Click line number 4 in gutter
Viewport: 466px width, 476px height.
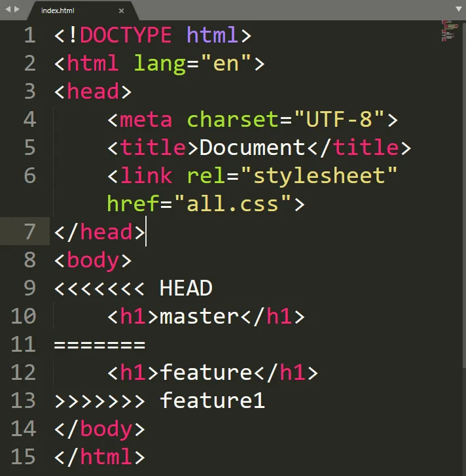[29, 119]
